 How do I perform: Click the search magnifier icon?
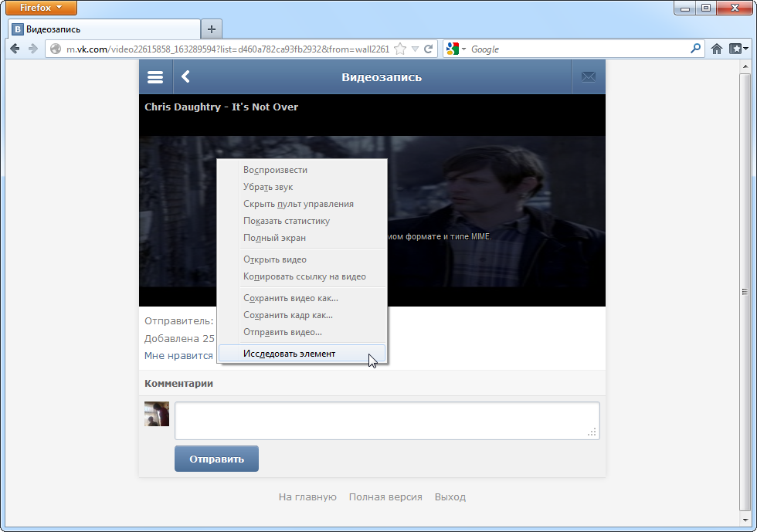click(x=695, y=49)
